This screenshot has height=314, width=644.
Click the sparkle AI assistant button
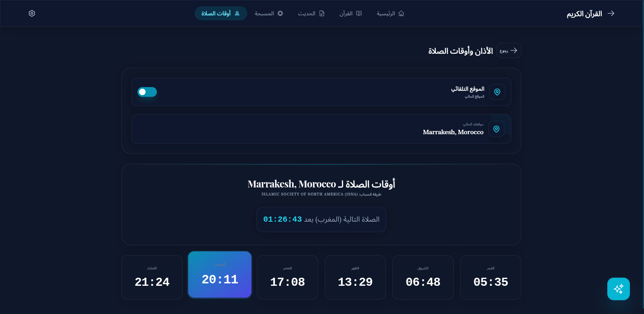(618, 289)
